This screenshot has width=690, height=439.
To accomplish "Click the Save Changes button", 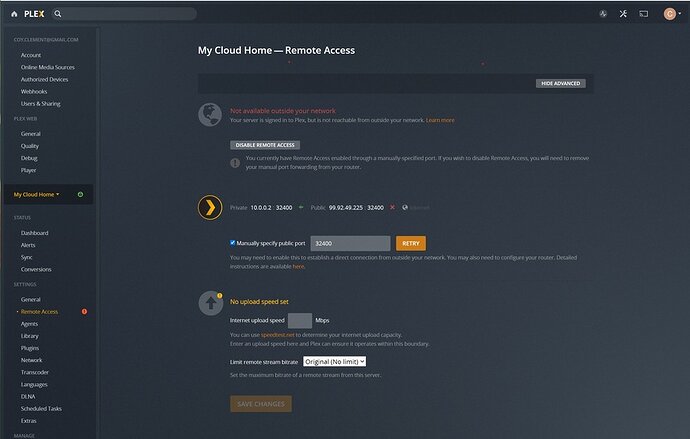I will 261,404.
